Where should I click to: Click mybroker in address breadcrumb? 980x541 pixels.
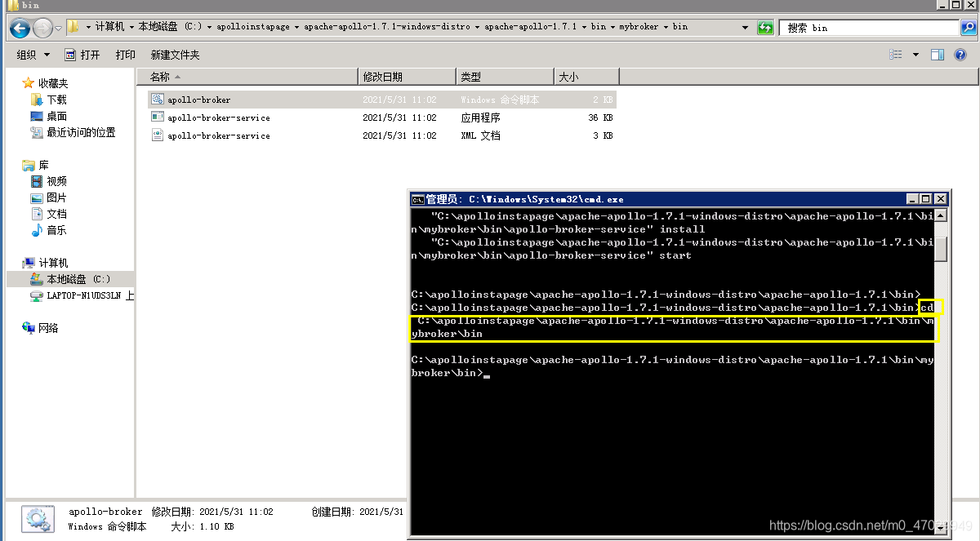(639, 27)
